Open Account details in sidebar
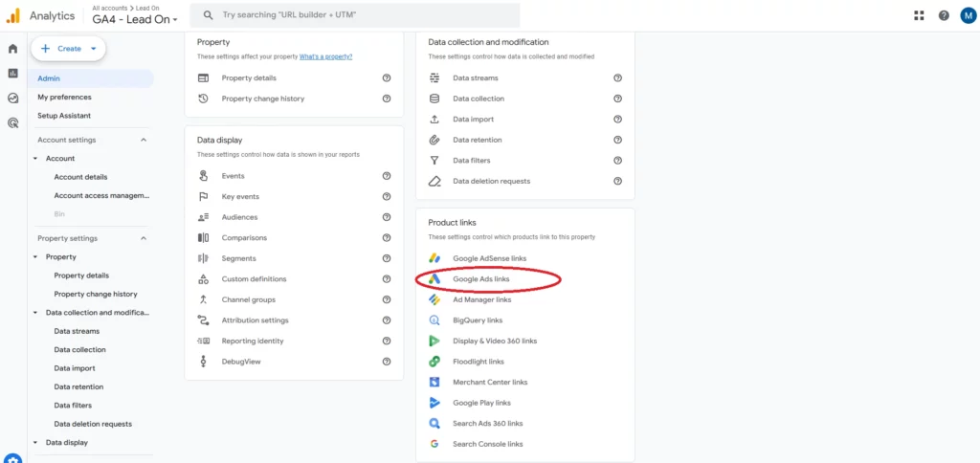Viewport: 980px width, 463px height. (80, 177)
